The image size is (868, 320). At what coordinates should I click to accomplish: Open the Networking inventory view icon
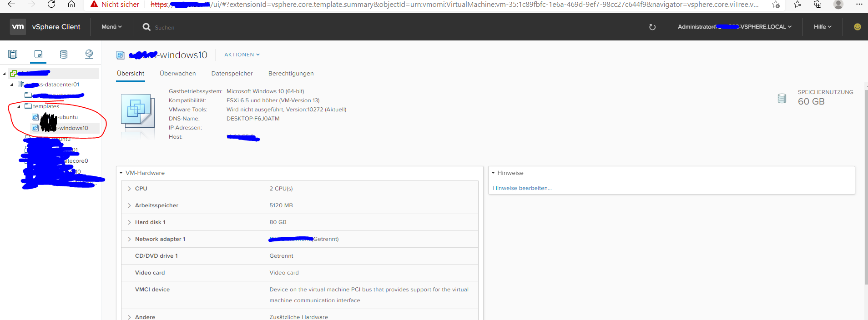(89, 55)
